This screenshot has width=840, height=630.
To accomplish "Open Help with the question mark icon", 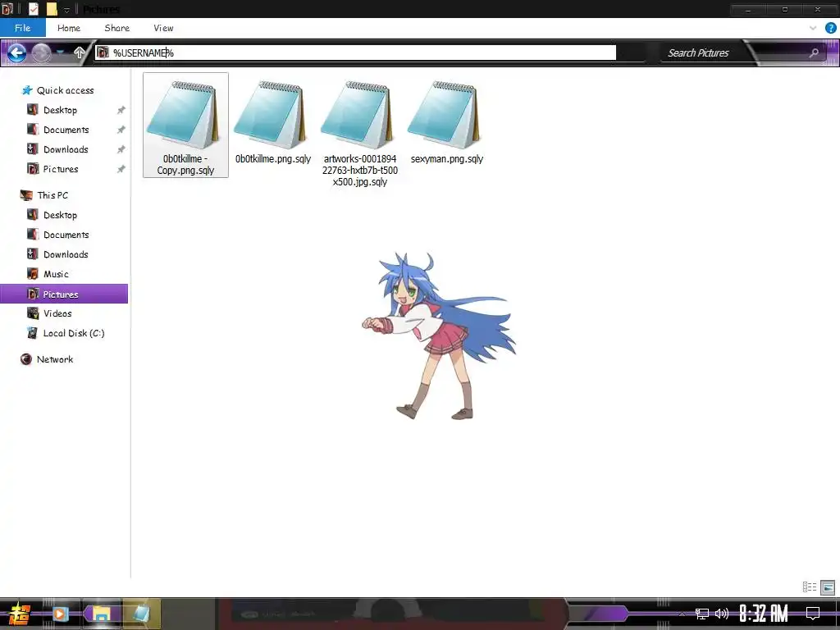I will point(830,28).
